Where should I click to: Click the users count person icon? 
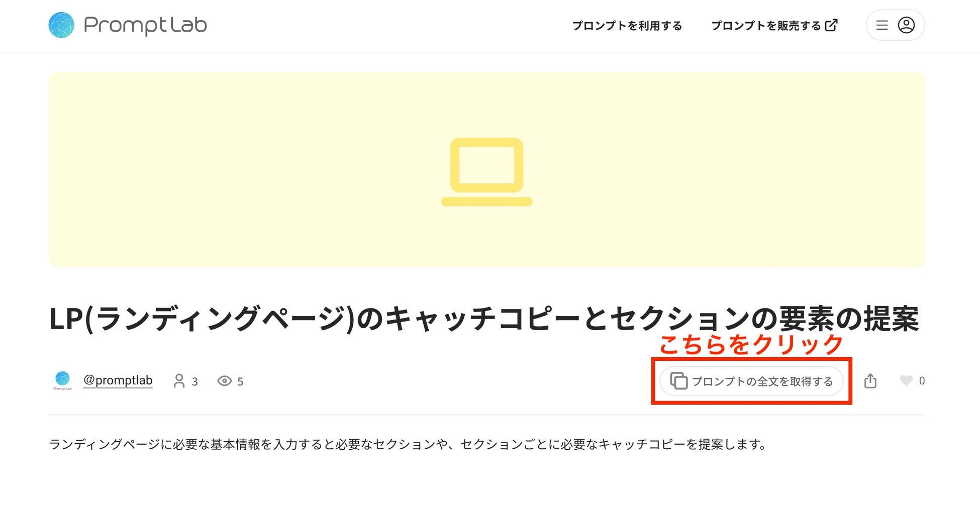click(179, 381)
